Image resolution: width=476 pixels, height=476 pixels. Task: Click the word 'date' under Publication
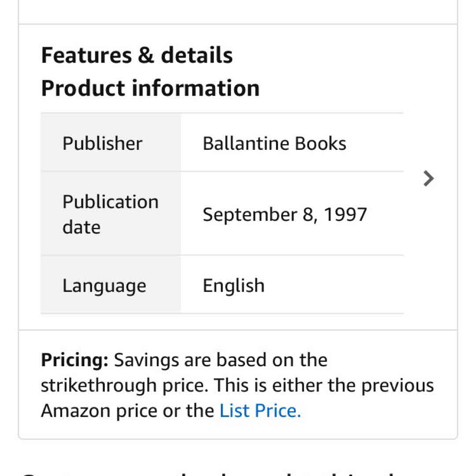point(82,227)
